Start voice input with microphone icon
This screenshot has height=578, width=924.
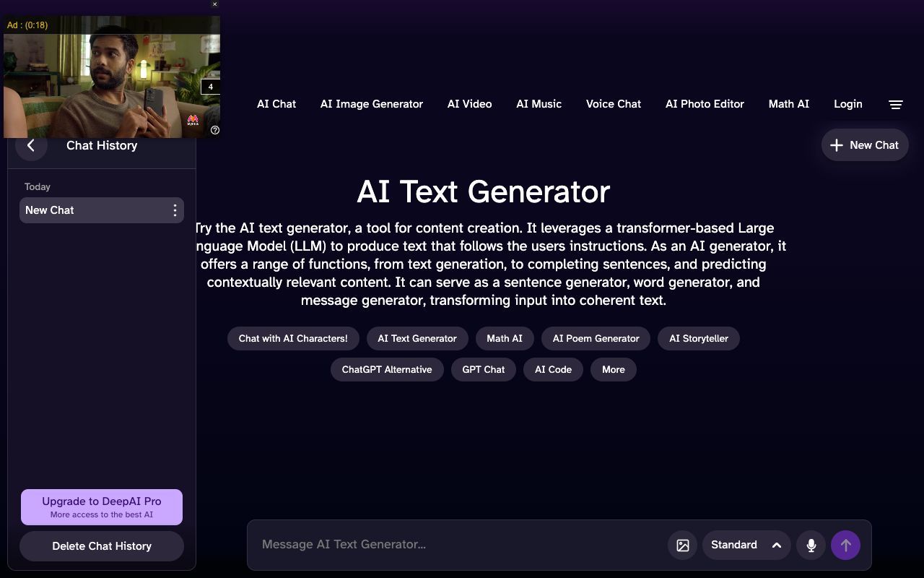point(811,545)
